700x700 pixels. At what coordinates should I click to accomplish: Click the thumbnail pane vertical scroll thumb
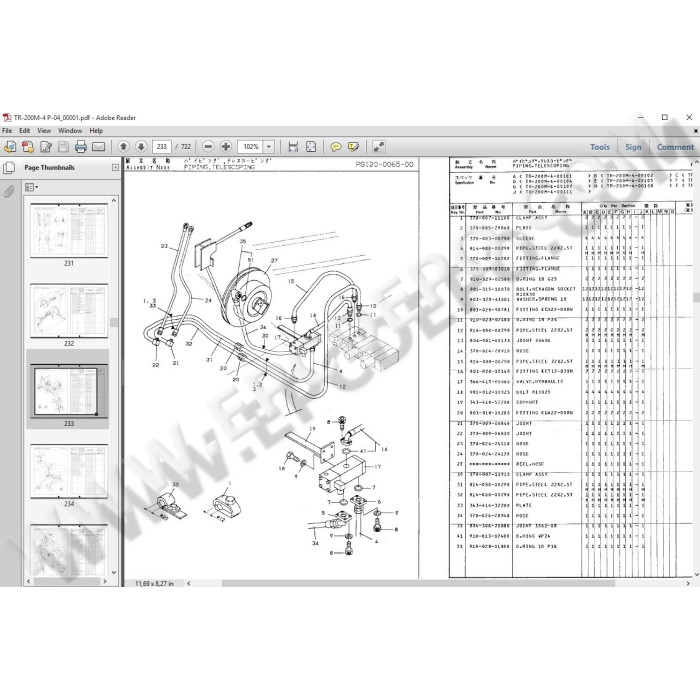(x=114, y=322)
